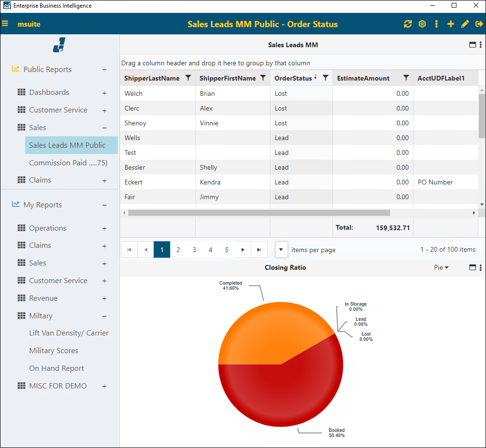Filter the EstimateAmount column
486x448 pixels.
tap(406, 78)
